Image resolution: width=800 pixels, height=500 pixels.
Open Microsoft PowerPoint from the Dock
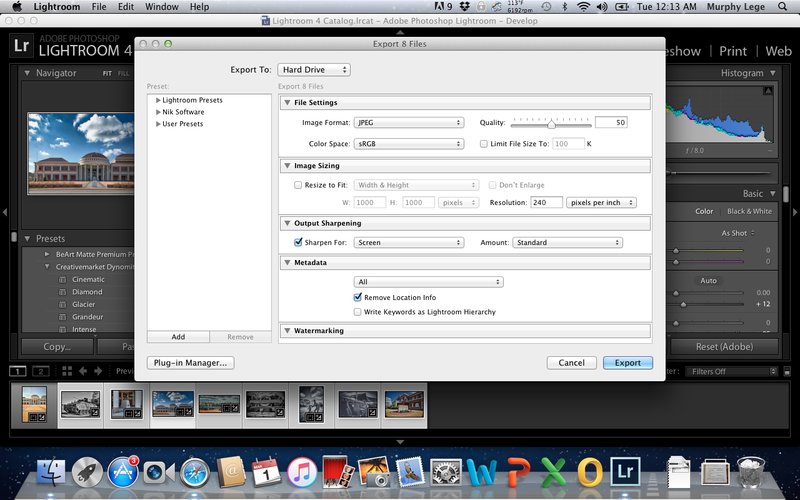click(x=518, y=472)
